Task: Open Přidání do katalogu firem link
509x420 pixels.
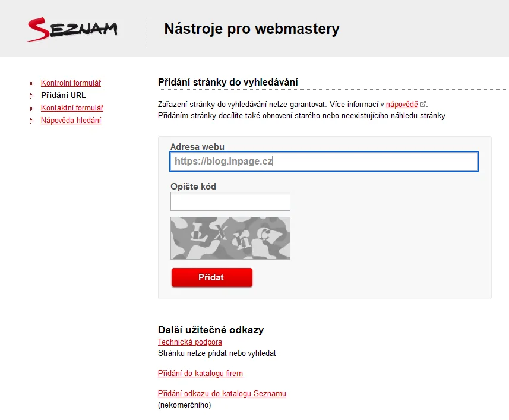Action: 200,373
